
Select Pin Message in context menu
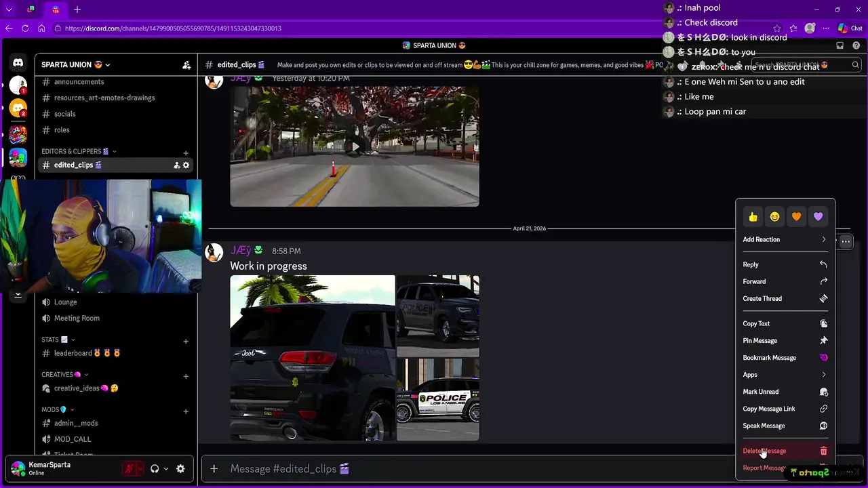[x=785, y=341]
